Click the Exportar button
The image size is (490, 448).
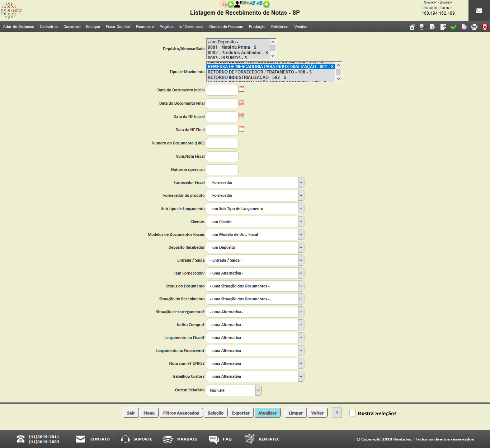coord(241,413)
